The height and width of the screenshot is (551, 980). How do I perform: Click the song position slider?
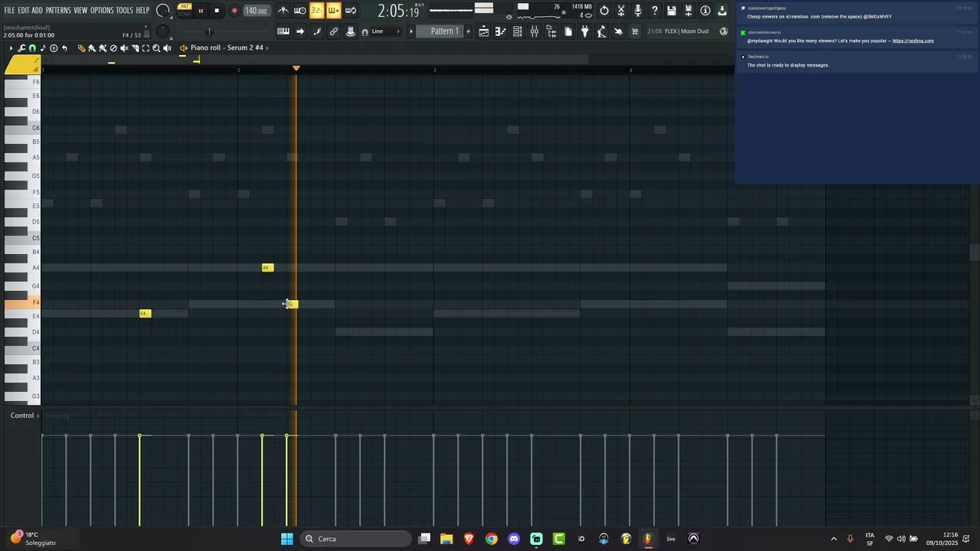point(208,31)
